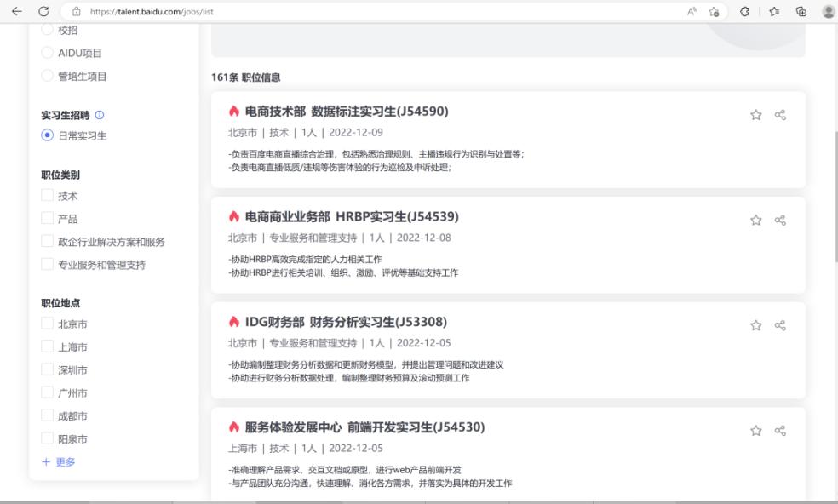Star the 财务分析实习生 job listing
The width and height of the screenshot is (838, 504).
tap(755, 325)
